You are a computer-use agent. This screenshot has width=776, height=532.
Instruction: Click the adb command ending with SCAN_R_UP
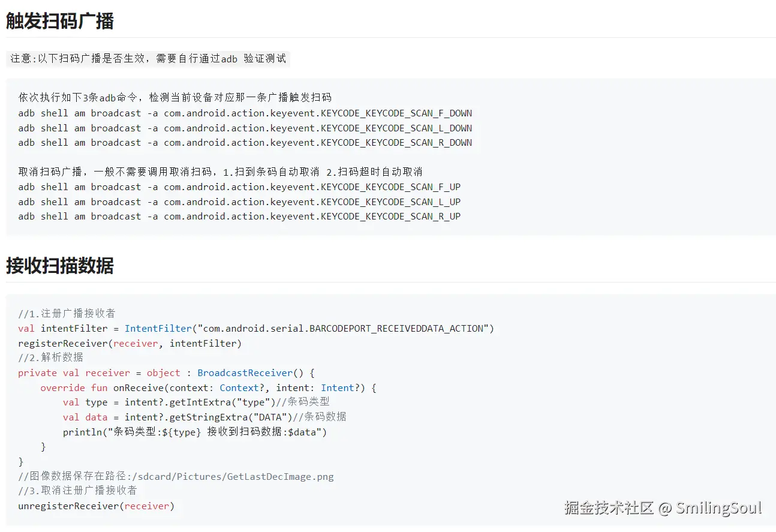pos(239,217)
